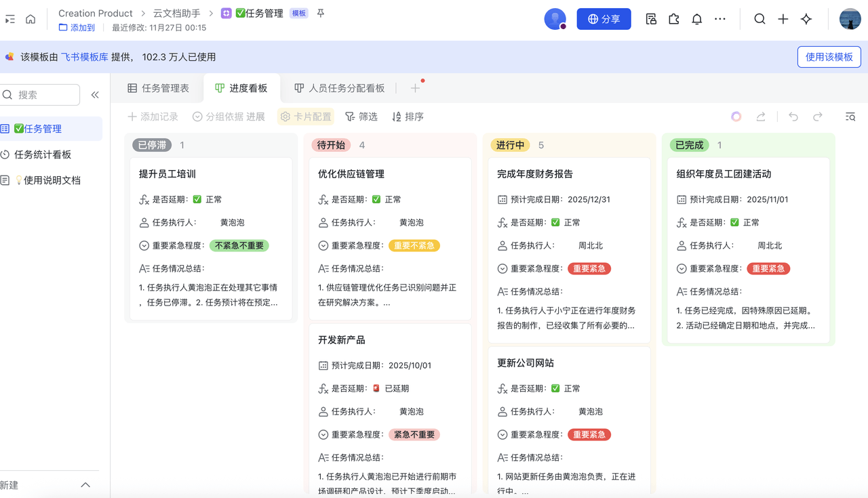Viewport: 868px width, 498px height.
Task: Select 任务统计看板 in sidebar
Action: [42, 154]
